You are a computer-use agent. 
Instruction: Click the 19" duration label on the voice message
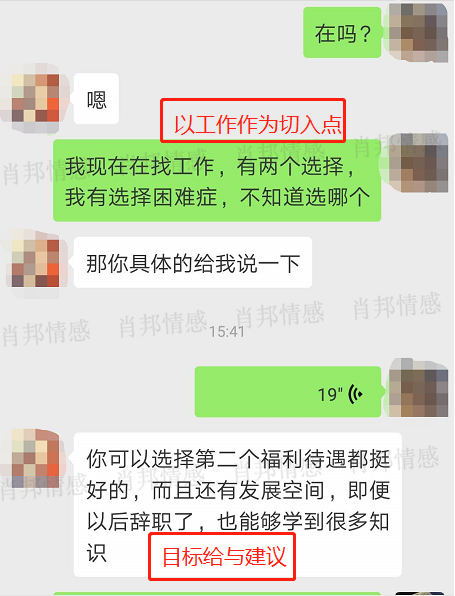(330, 395)
